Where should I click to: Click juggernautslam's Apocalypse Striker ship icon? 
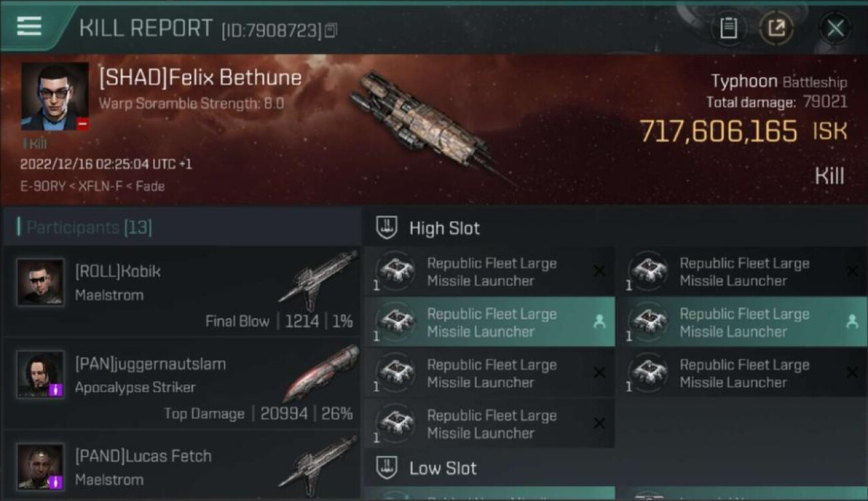[320, 374]
